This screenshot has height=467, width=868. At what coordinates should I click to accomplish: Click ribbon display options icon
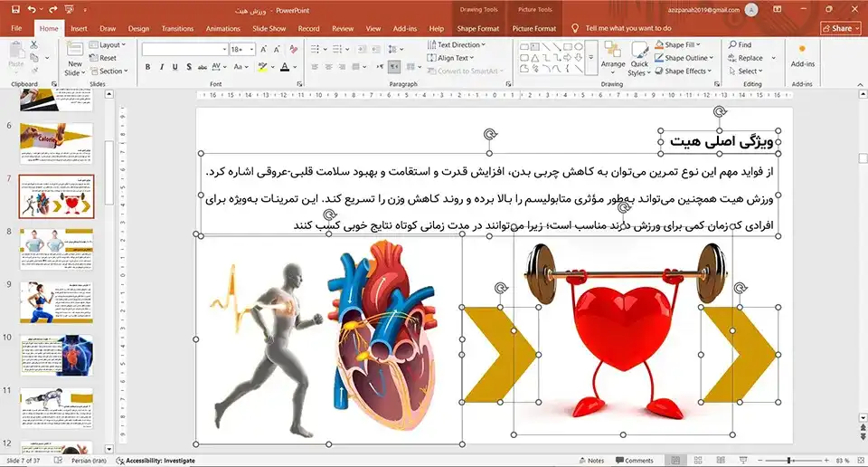[778, 9]
